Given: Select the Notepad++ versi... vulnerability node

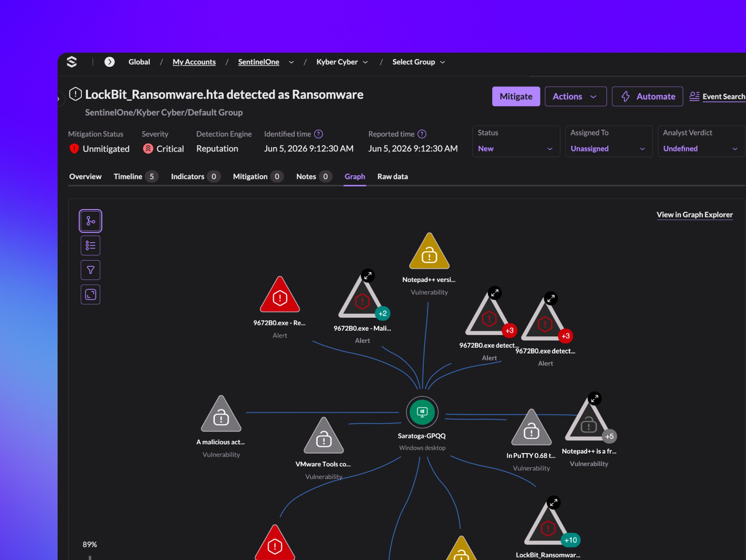Looking at the screenshot, I should coord(429,251).
